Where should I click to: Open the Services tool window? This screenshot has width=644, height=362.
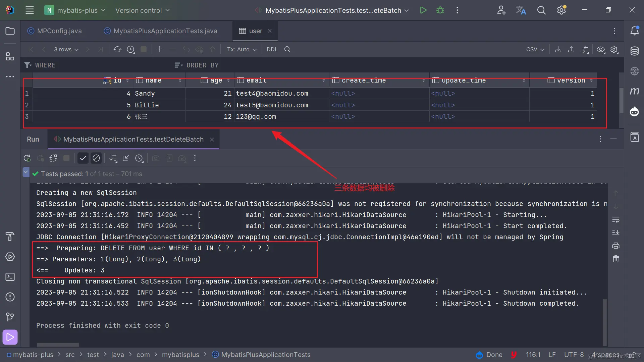point(10,257)
